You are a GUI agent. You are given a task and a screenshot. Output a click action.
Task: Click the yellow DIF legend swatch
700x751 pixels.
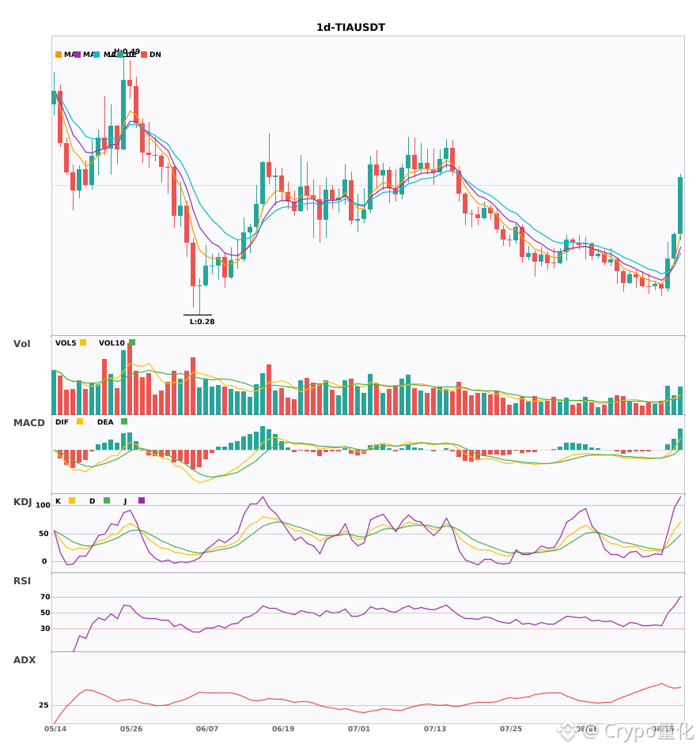[x=80, y=421]
